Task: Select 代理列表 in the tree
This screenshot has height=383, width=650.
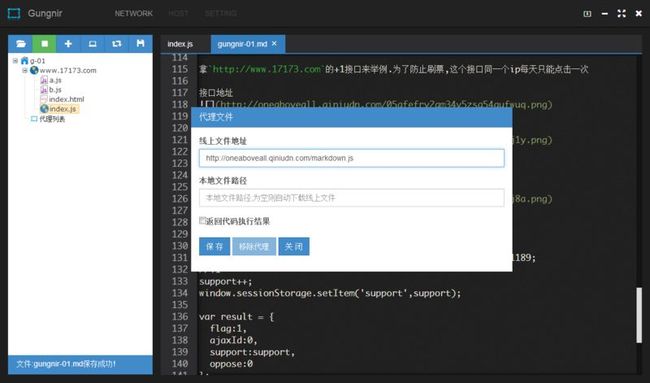Action: pos(52,119)
